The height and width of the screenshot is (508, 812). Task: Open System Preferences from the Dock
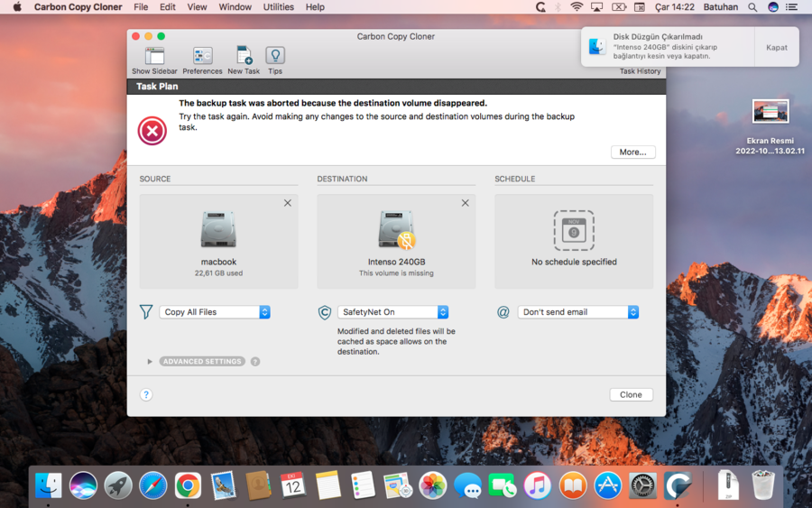(642, 485)
